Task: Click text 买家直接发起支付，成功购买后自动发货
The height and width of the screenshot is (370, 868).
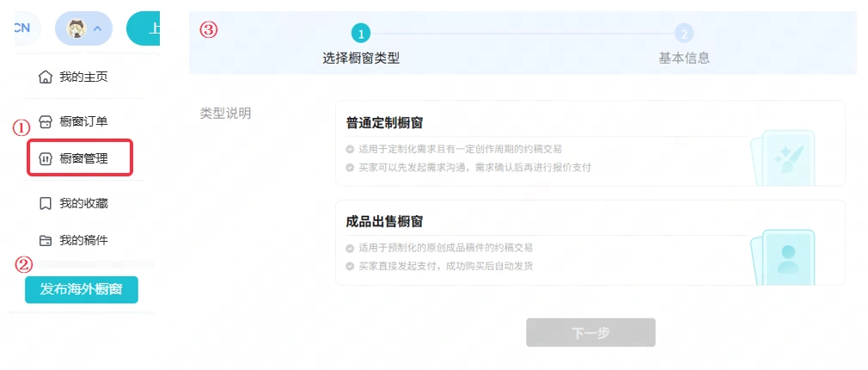Action: click(x=446, y=267)
